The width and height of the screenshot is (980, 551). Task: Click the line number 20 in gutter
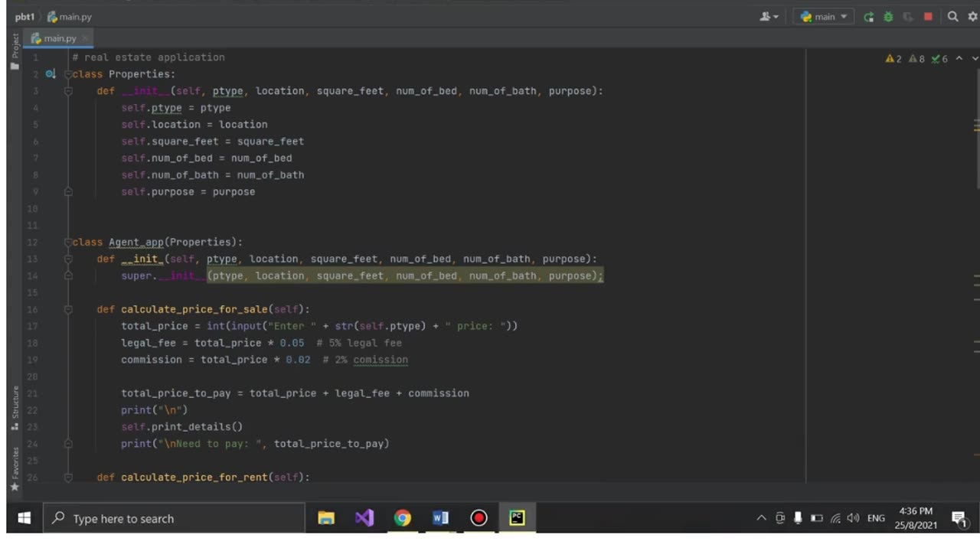click(32, 377)
